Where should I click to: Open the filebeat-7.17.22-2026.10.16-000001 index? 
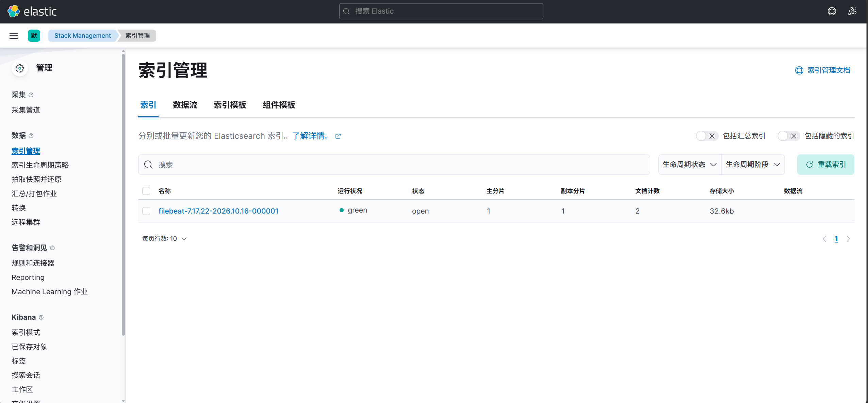(x=218, y=211)
